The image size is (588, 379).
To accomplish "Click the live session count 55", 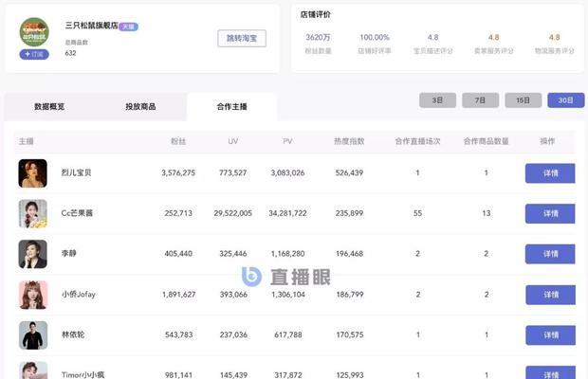I will [x=417, y=213].
